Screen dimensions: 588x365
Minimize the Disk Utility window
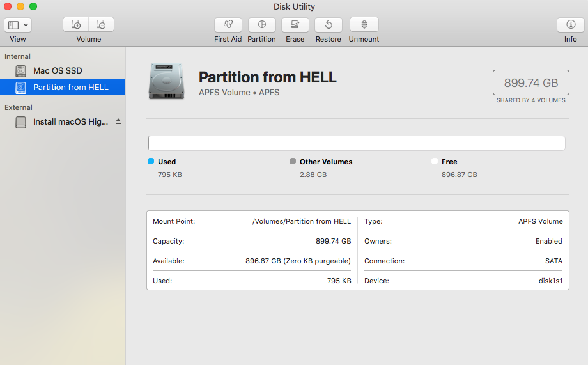click(x=20, y=6)
